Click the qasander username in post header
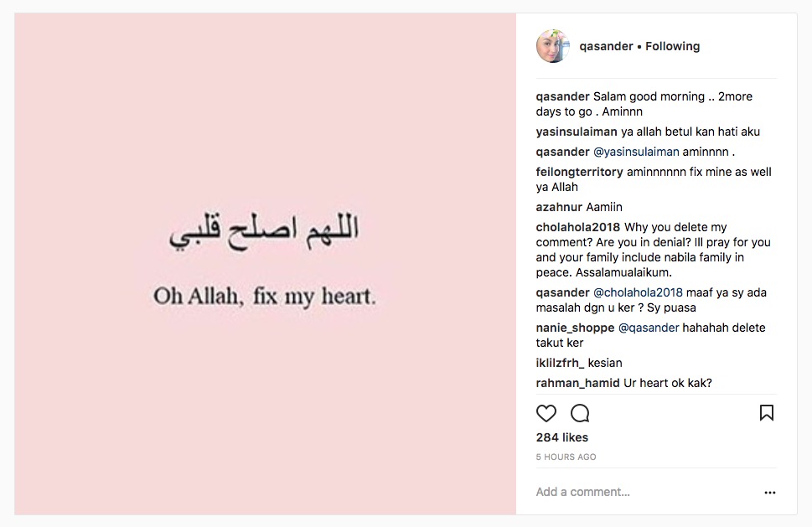The width and height of the screenshot is (812, 527). tap(606, 46)
